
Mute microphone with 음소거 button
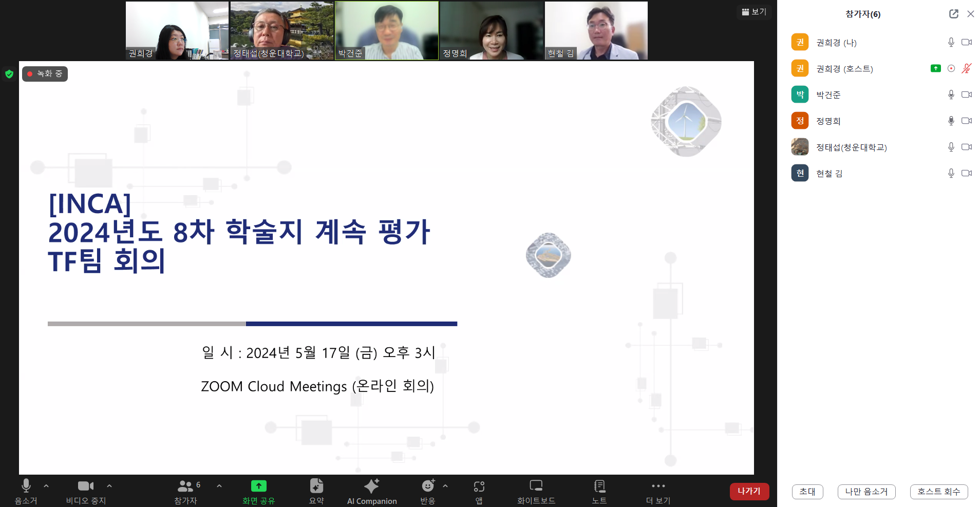click(x=26, y=492)
